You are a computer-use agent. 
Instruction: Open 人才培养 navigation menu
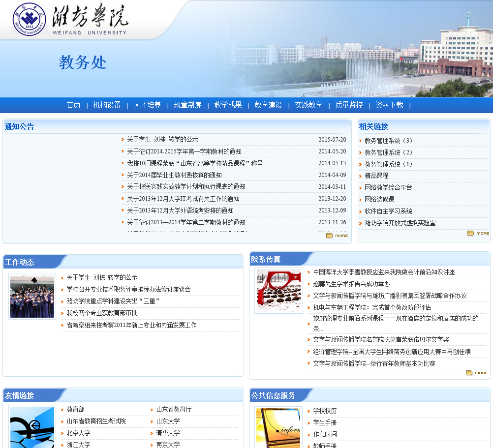147,105
